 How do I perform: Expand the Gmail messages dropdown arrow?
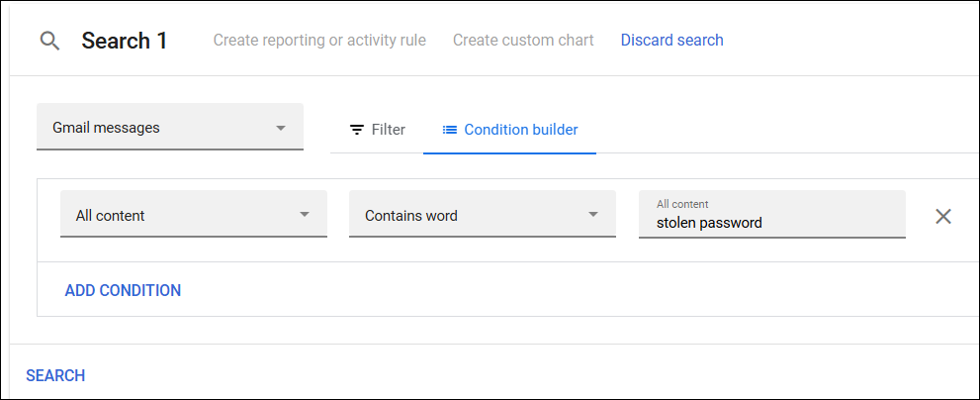pos(280,128)
